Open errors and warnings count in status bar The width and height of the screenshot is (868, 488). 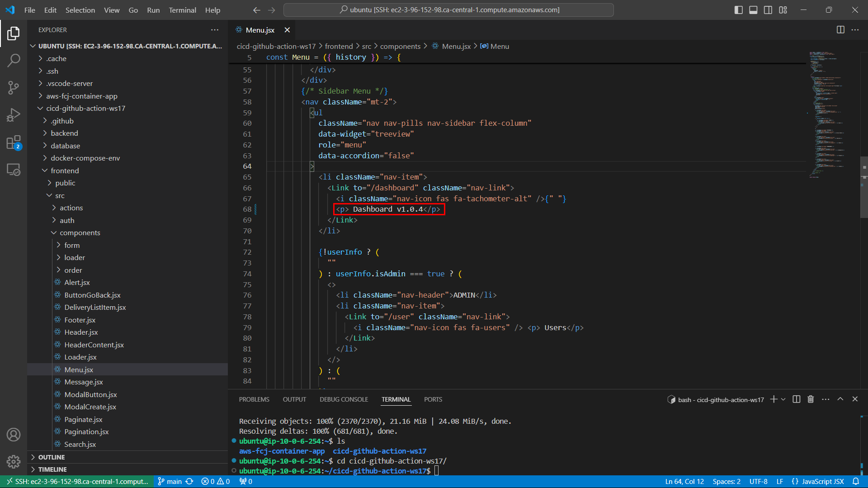pos(216,482)
